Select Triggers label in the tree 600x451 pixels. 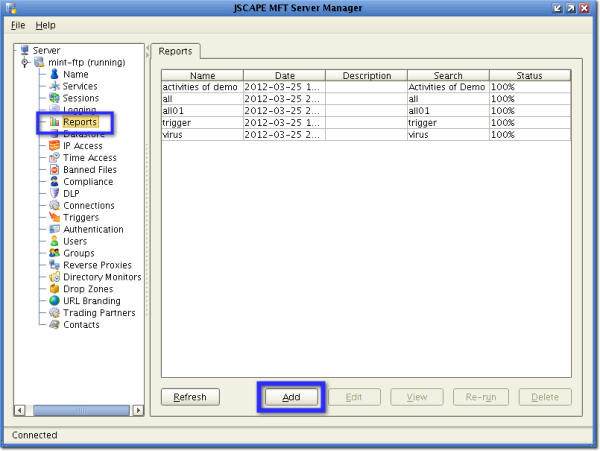click(81, 217)
